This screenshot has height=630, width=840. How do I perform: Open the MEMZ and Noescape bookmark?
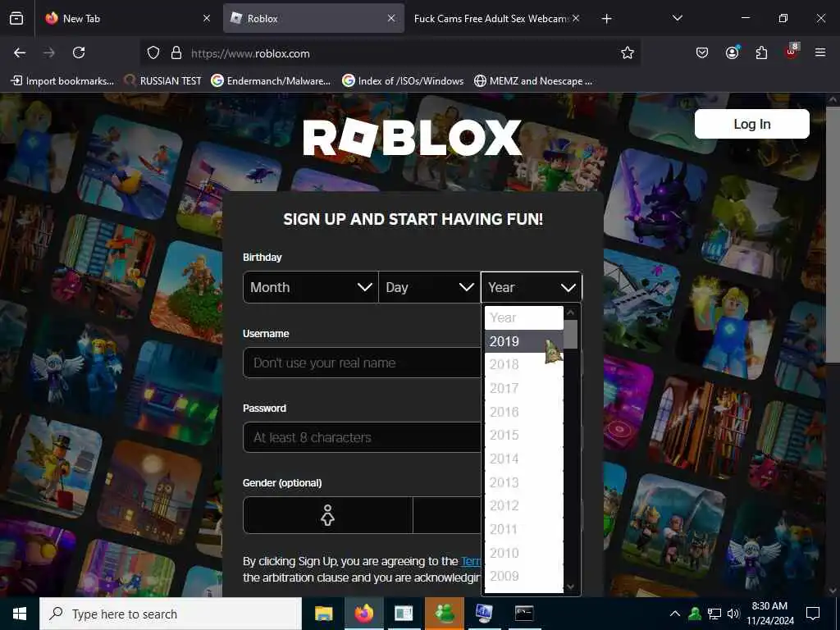pos(533,81)
